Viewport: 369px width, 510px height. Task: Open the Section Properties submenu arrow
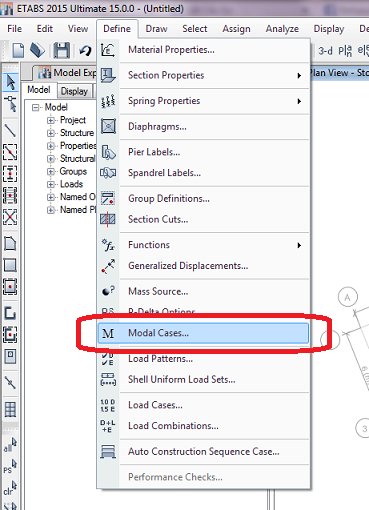[299, 75]
